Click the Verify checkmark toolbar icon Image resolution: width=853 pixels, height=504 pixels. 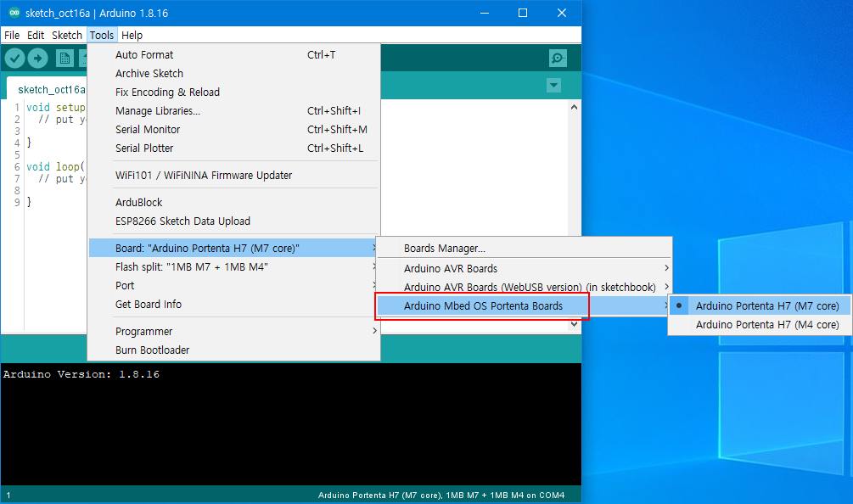point(14,59)
